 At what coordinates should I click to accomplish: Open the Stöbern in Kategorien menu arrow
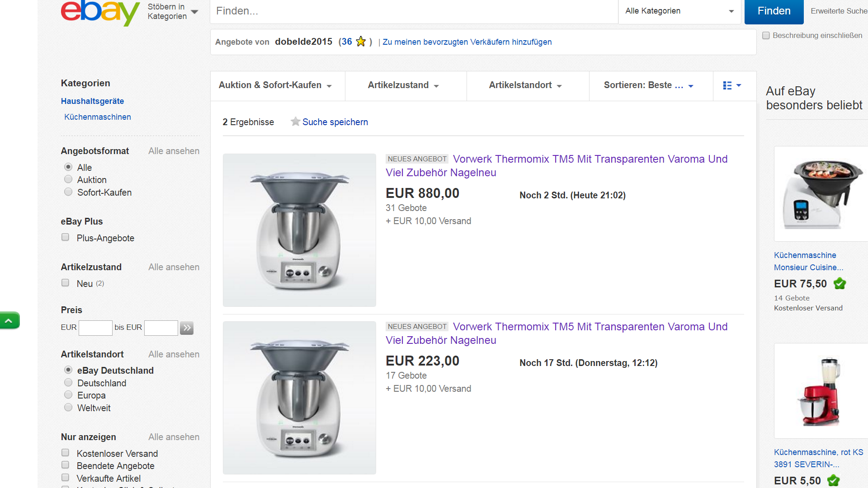194,12
